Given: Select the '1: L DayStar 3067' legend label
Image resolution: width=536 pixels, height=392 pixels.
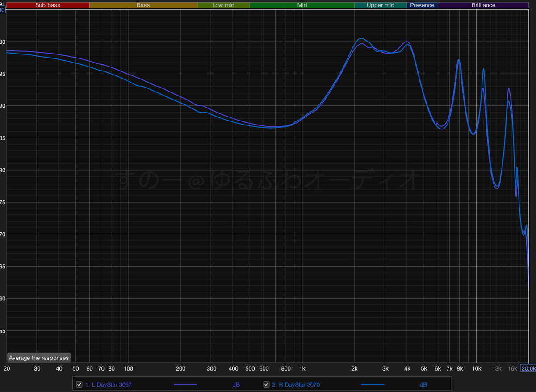Looking at the screenshot, I should click(x=108, y=384).
